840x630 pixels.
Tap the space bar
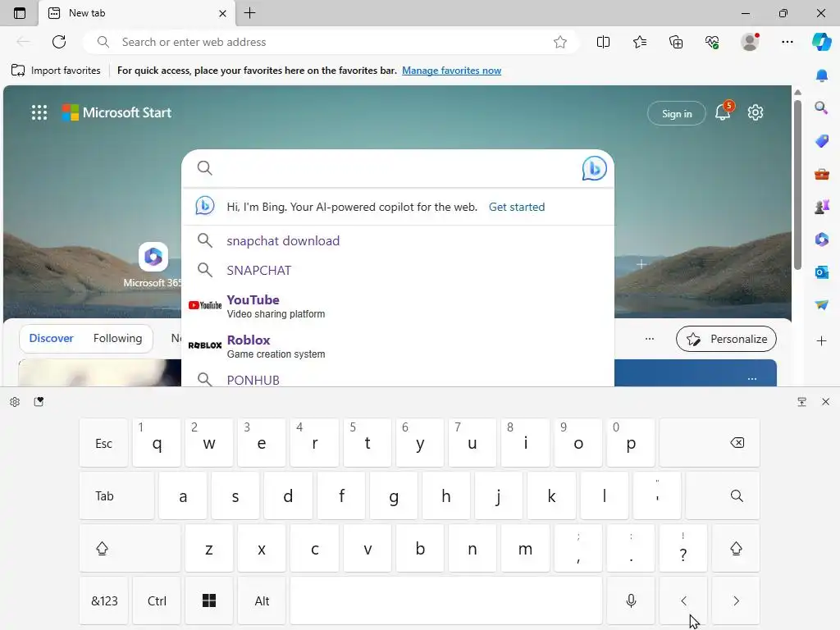[x=446, y=601]
